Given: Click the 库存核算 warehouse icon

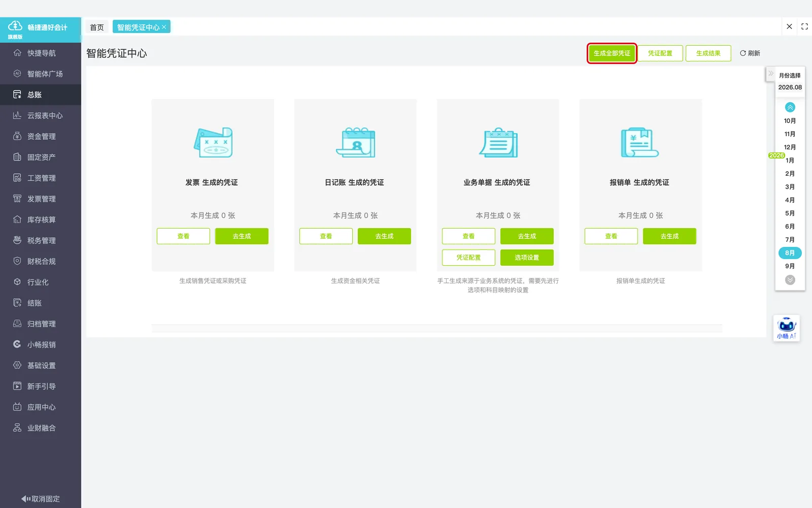Looking at the screenshot, I should (17, 219).
